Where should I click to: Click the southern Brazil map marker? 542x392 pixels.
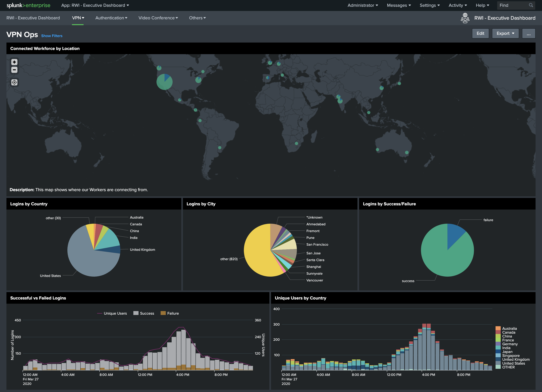pos(220,147)
